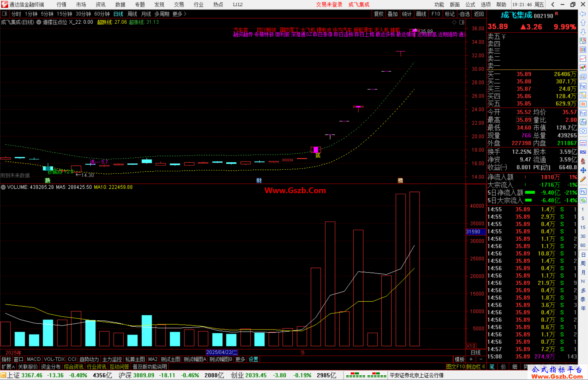Click 图文F10 button
The image size is (588, 380).
point(455,367)
